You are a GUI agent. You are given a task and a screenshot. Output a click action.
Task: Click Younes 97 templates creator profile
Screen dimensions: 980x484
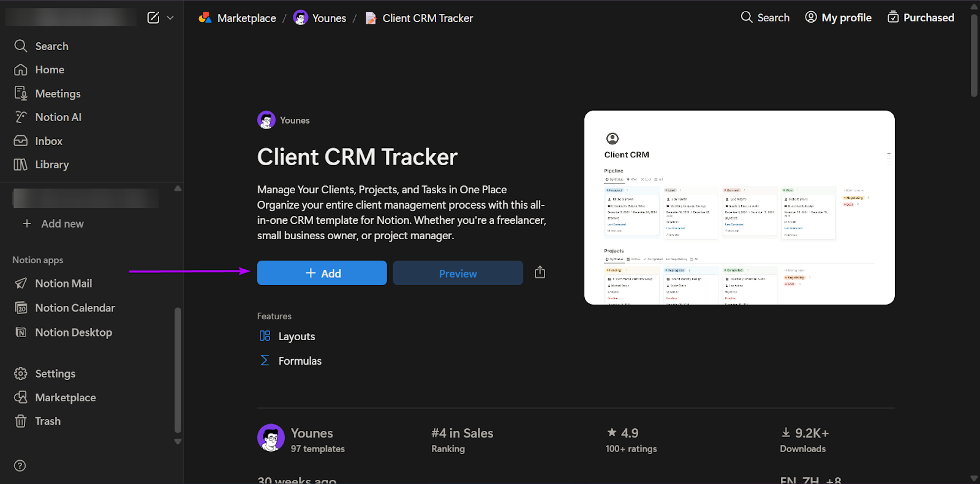click(x=301, y=439)
